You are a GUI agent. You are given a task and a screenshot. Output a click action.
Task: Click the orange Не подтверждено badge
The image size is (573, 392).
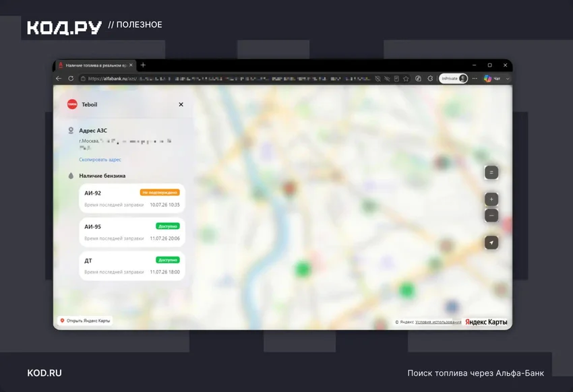(160, 193)
